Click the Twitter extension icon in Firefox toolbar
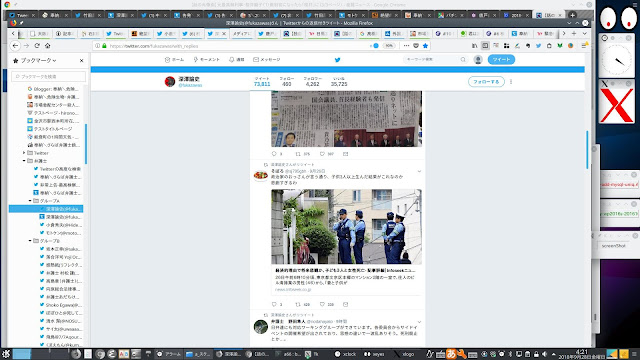 [538, 46]
